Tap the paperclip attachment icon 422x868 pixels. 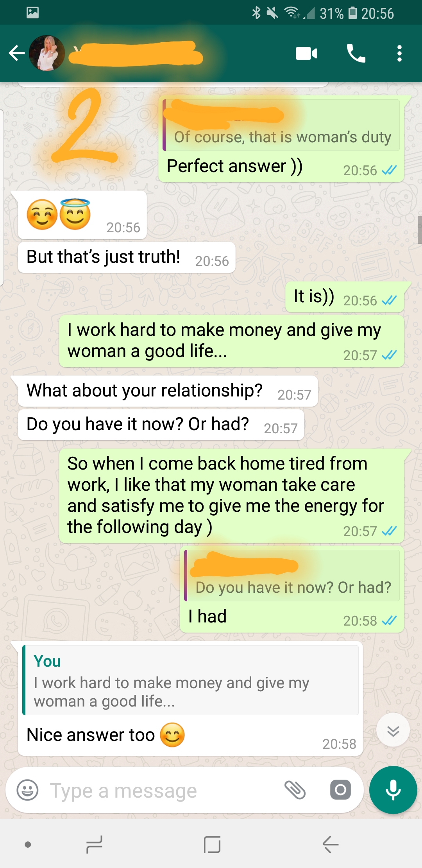pyautogui.click(x=295, y=790)
